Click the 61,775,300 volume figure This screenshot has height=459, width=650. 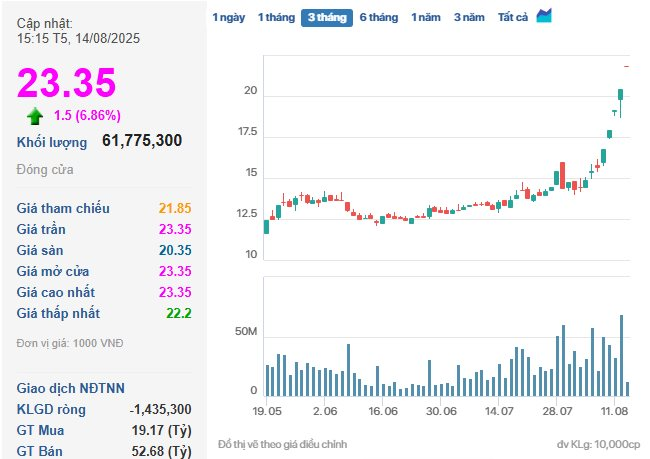pyautogui.click(x=142, y=141)
